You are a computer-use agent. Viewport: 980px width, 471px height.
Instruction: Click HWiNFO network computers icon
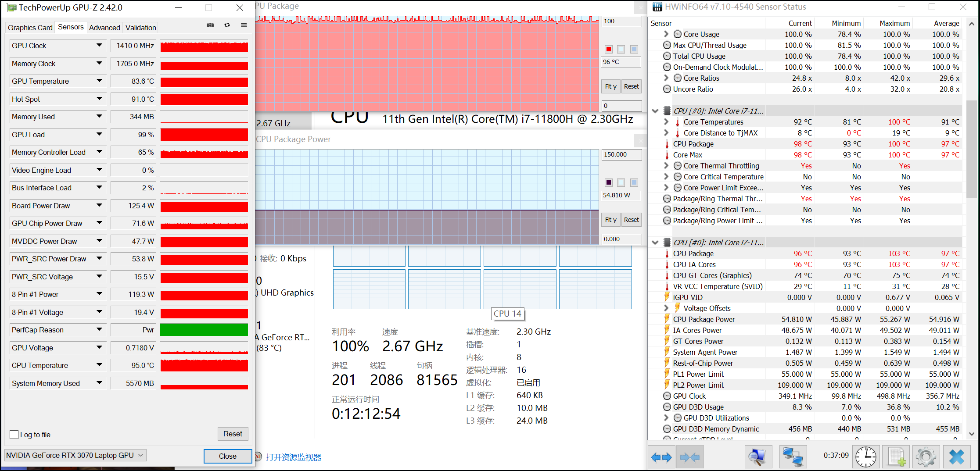(x=793, y=457)
